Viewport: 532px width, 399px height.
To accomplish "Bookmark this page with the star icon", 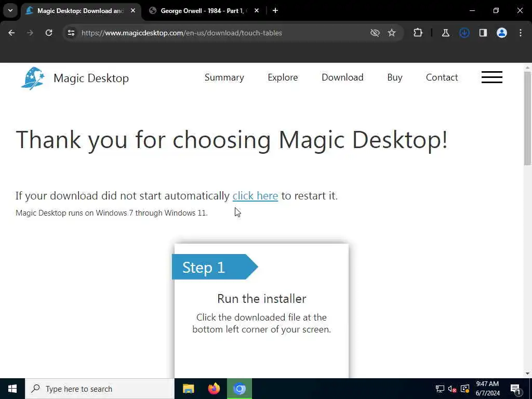I will (x=392, y=33).
